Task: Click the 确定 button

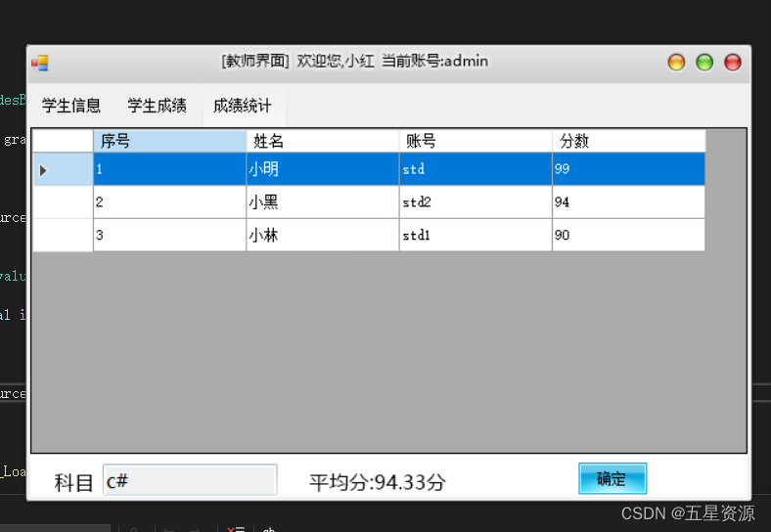Action: point(612,478)
